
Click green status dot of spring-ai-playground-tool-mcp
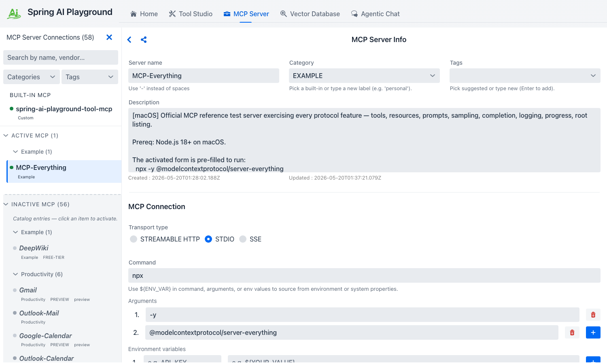12,109
